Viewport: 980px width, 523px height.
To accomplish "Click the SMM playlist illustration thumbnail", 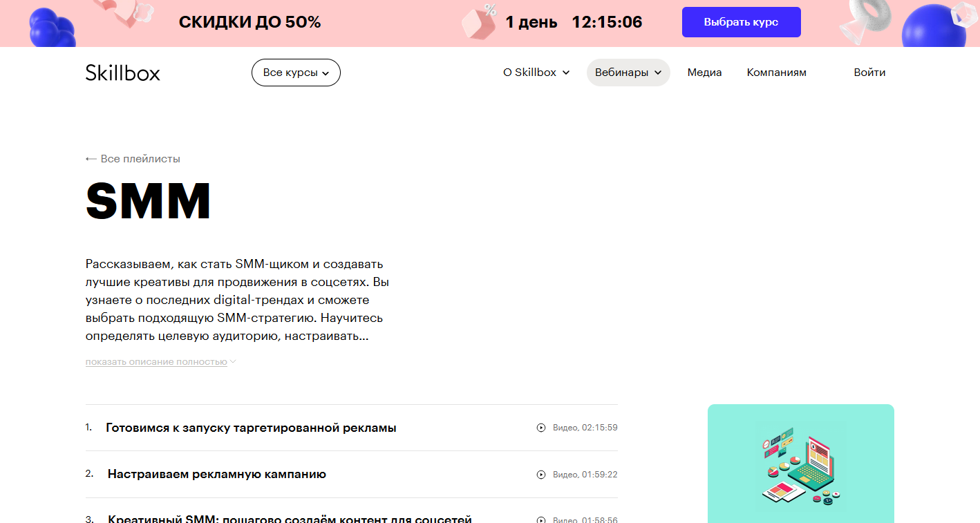I will (x=800, y=464).
